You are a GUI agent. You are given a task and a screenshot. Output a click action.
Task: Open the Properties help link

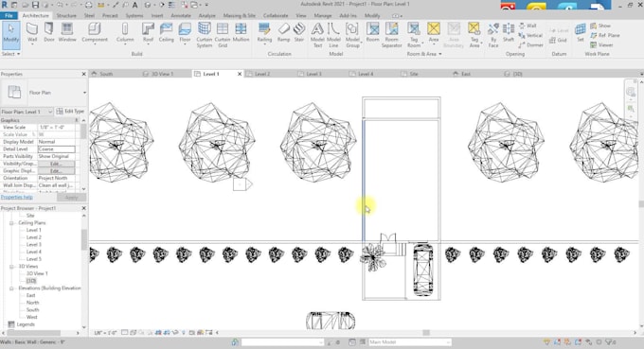coord(16,198)
